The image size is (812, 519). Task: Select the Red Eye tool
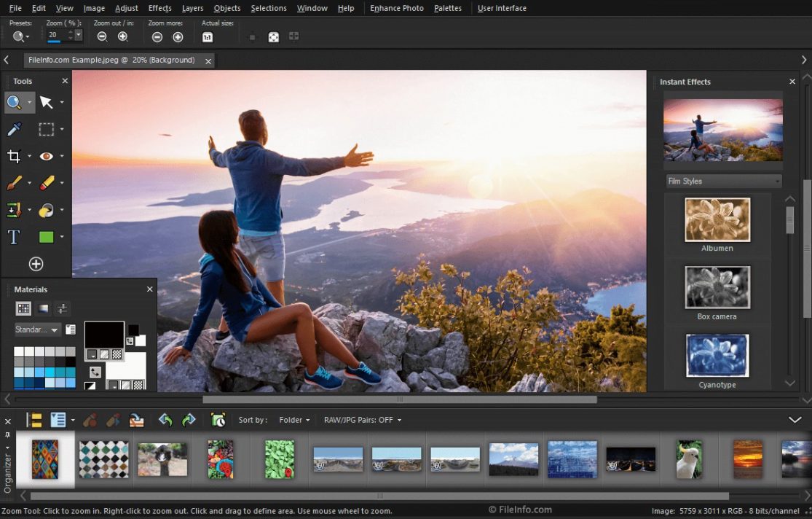(47, 156)
